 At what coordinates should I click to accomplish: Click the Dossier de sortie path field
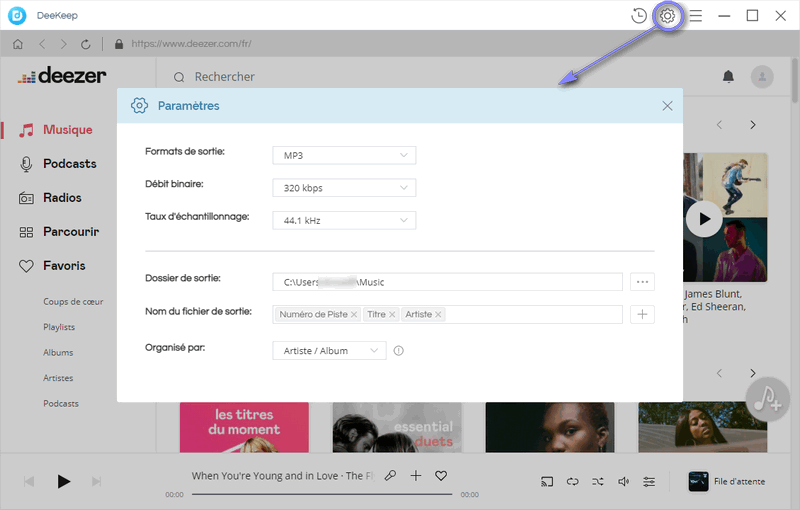447,282
